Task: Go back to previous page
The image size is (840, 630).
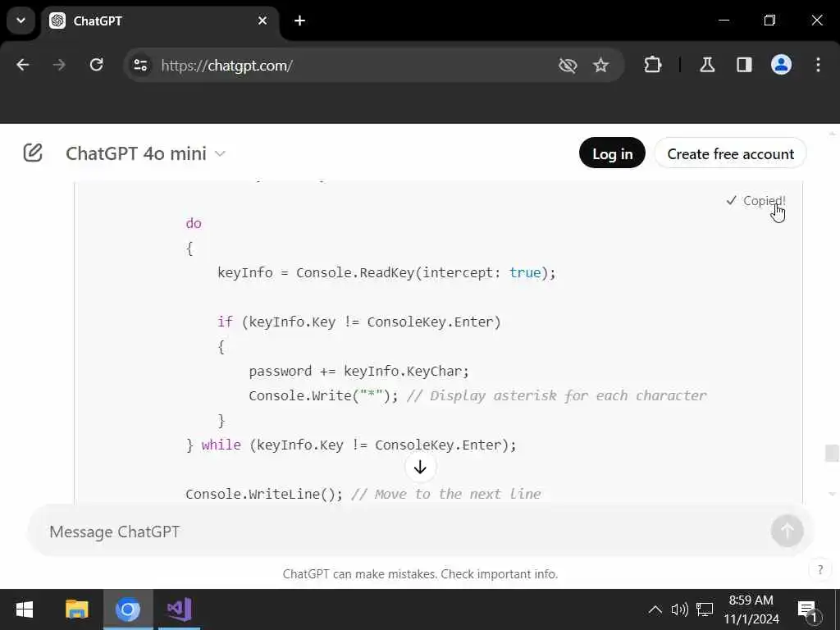Action: pyautogui.click(x=22, y=66)
